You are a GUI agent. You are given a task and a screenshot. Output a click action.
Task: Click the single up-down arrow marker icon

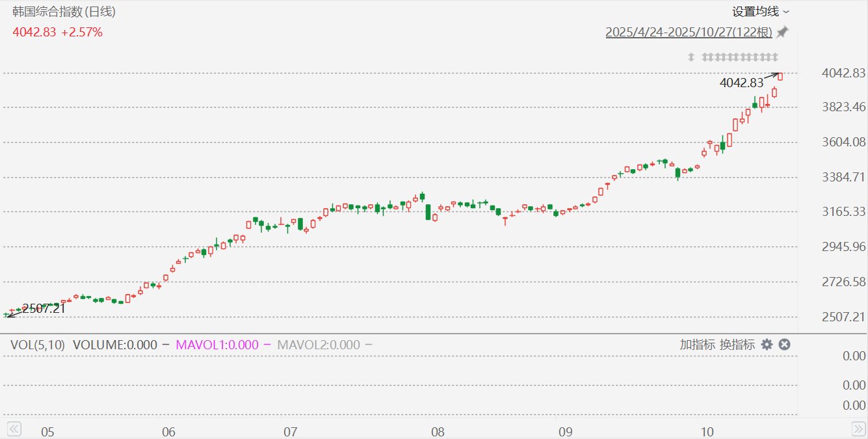tap(691, 57)
